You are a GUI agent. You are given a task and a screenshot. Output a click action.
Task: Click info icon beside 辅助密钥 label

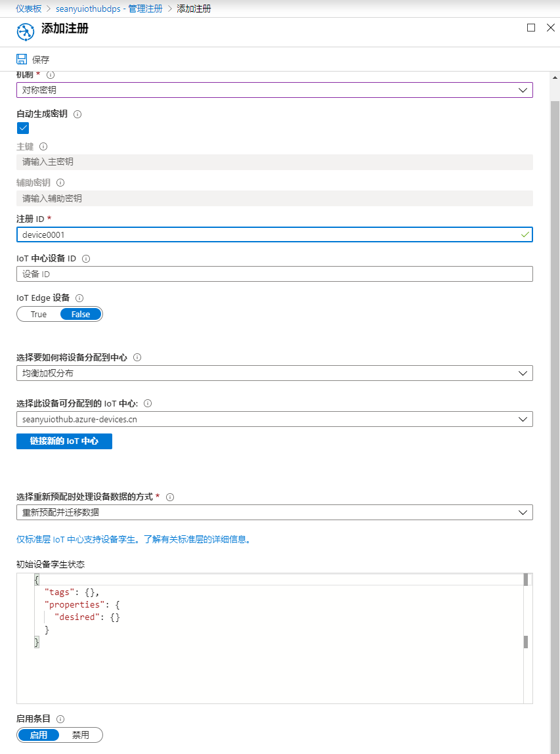(60, 183)
